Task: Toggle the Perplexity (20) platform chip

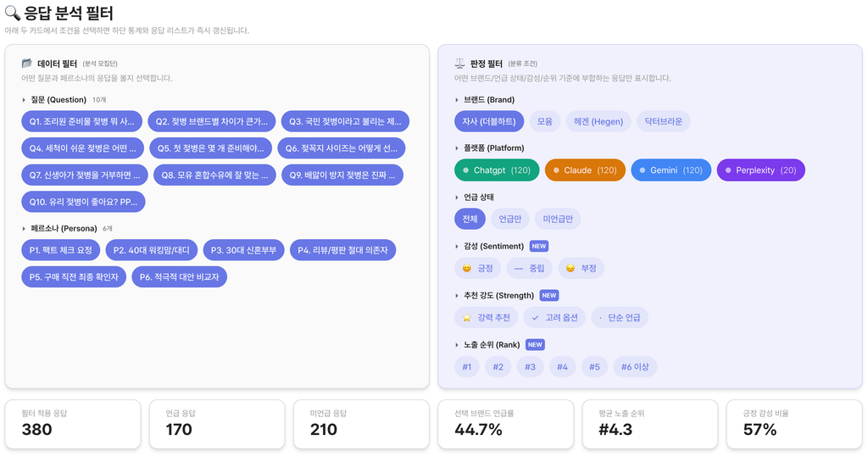Action: point(760,170)
